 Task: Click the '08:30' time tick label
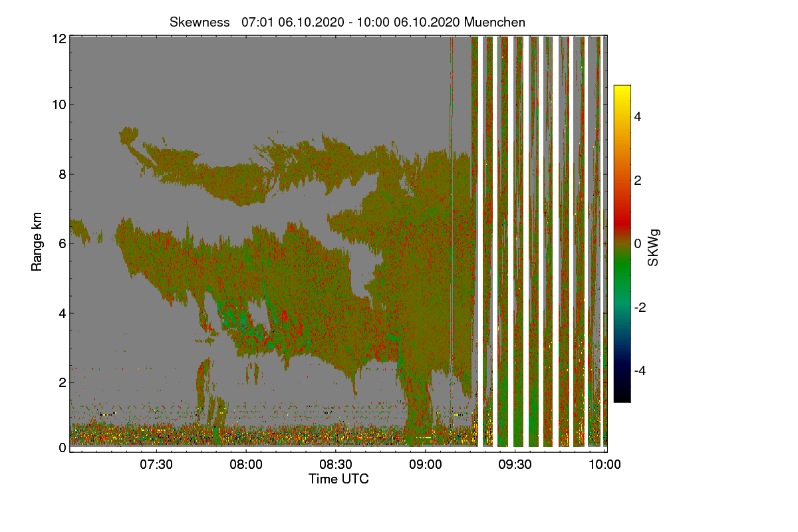(336, 464)
